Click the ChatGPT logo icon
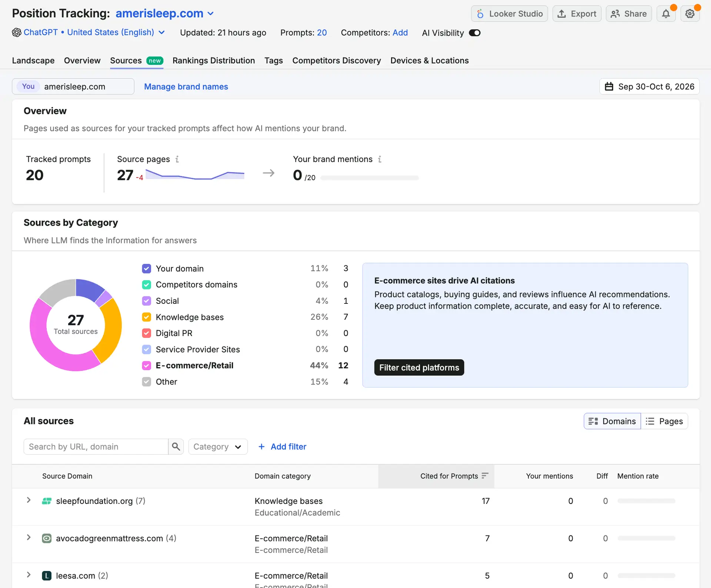This screenshot has width=711, height=588. (x=16, y=33)
